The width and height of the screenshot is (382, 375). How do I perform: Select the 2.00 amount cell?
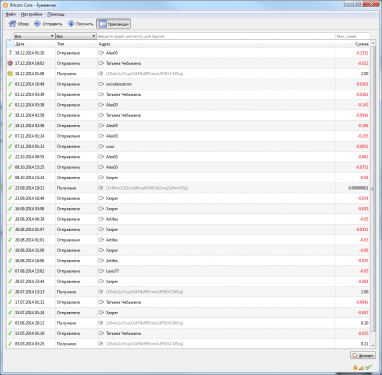(353, 74)
